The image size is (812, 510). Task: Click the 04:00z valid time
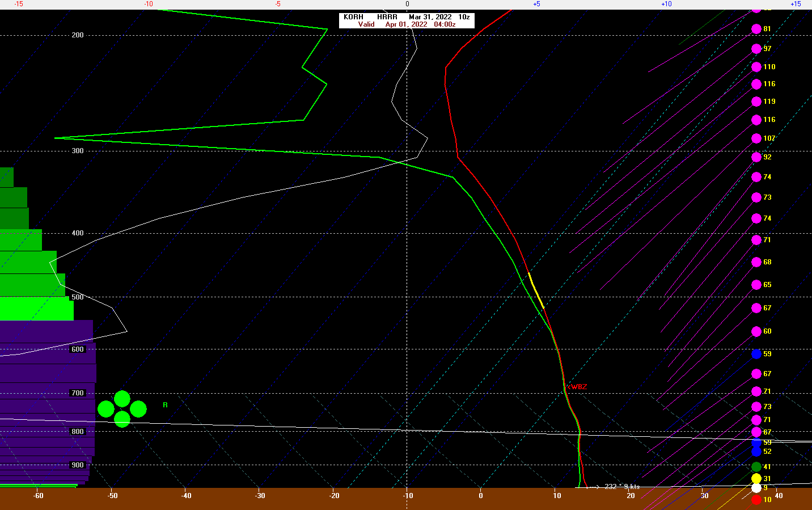pos(445,24)
